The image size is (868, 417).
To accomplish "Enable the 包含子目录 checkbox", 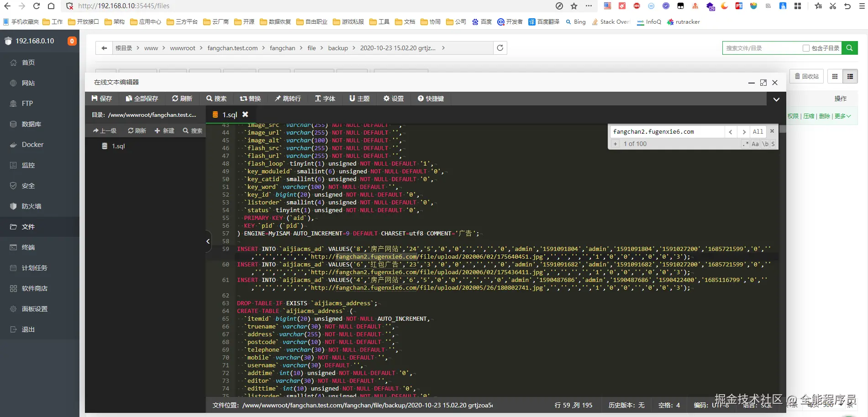I will pyautogui.click(x=806, y=48).
